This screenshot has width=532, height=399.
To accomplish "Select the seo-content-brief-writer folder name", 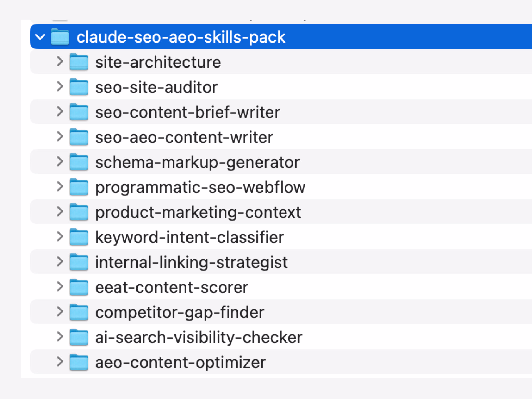I will click(188, 112).
